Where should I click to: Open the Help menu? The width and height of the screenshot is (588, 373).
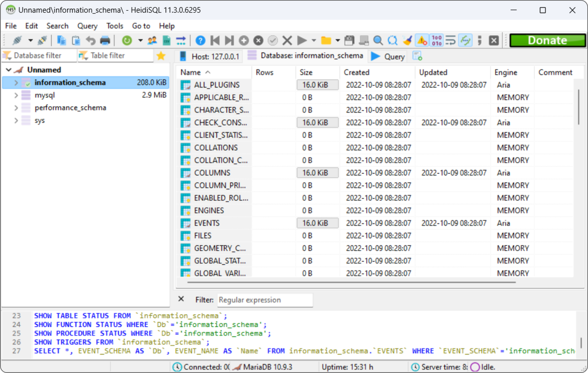(167, 26)
